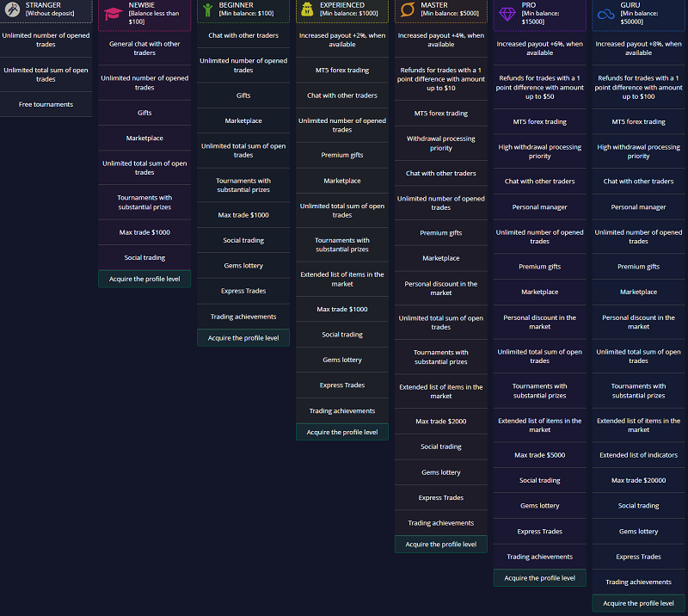This screenshot has width=688, height=616.
Task: Click the Guru blue infinity icon
Action: click(606, 14)
